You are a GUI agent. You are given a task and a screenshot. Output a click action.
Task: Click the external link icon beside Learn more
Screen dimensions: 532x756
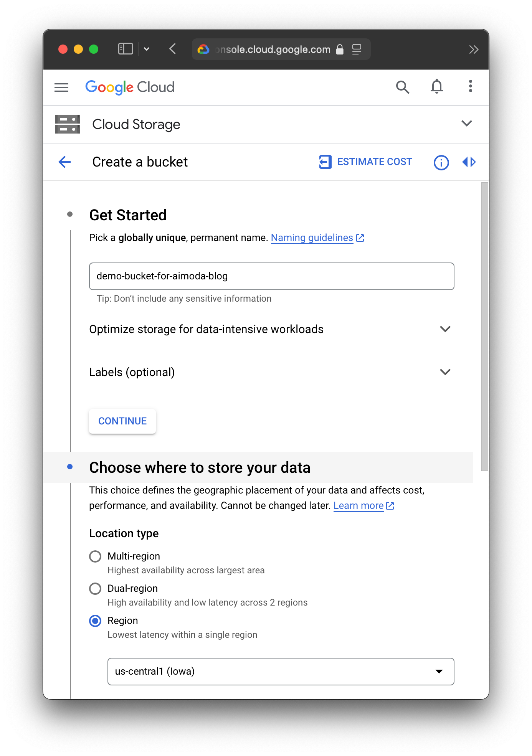pos(390,506)
